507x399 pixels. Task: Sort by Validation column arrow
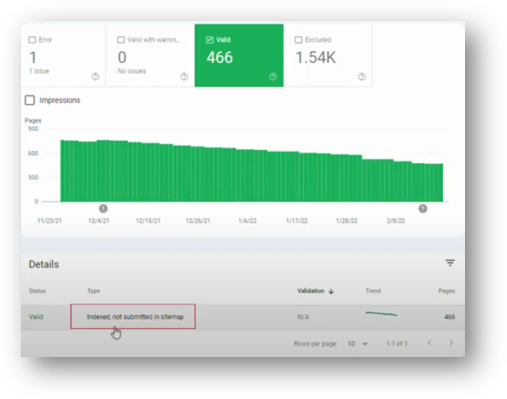pos(331,291)
